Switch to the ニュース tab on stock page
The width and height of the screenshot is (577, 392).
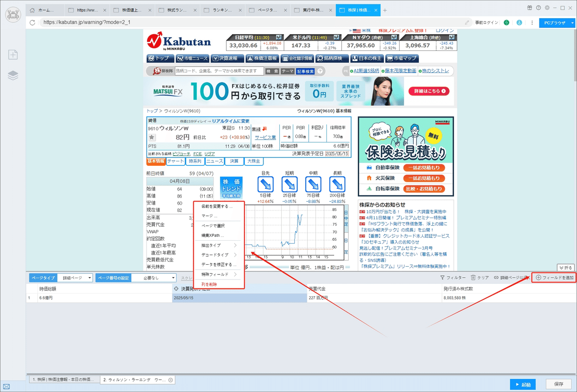coord(214,161)
